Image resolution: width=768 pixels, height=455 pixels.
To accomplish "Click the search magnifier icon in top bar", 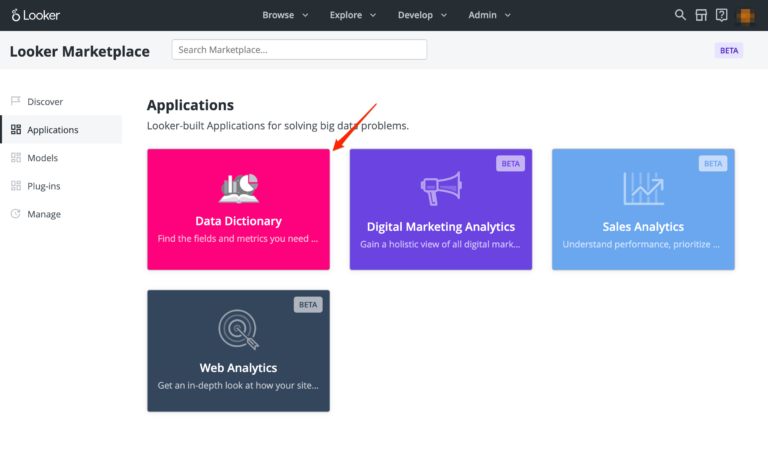I will (680, 15).
